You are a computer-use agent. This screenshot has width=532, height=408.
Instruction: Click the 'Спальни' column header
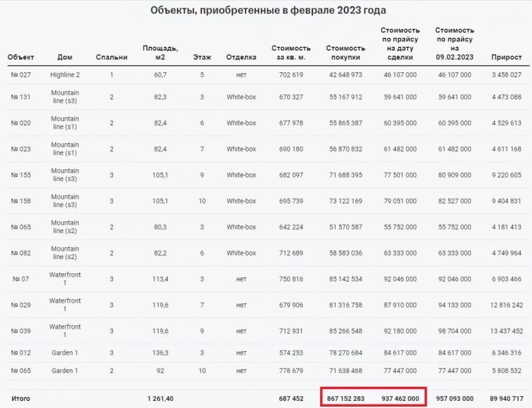click(x=112, y=57)
